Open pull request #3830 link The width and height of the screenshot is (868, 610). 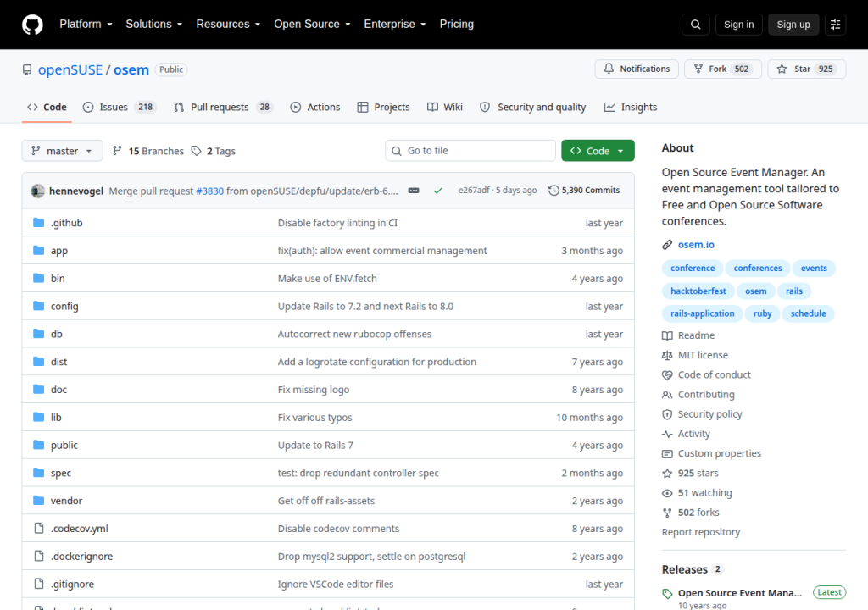tap(210, 191)
